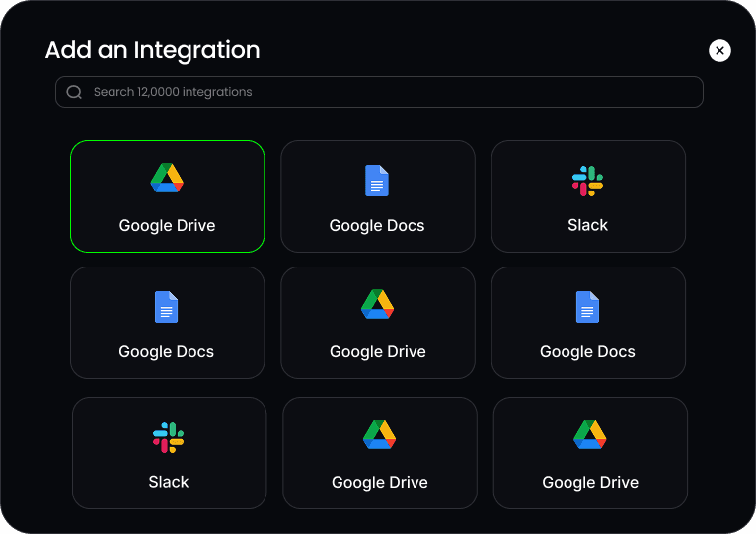
Task: Choose Google Docs card below the top-row Slack
Action: pos(588,323)
